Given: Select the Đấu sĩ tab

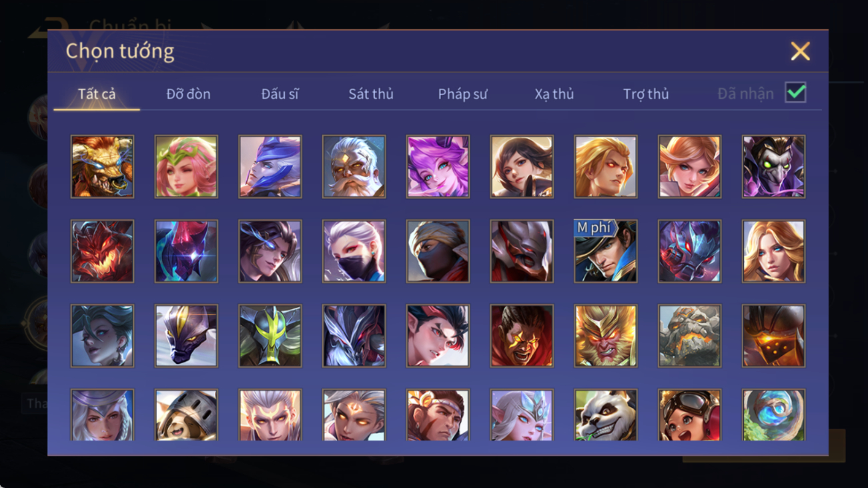Looking at the screenshot, I should (x=280, y=94).
